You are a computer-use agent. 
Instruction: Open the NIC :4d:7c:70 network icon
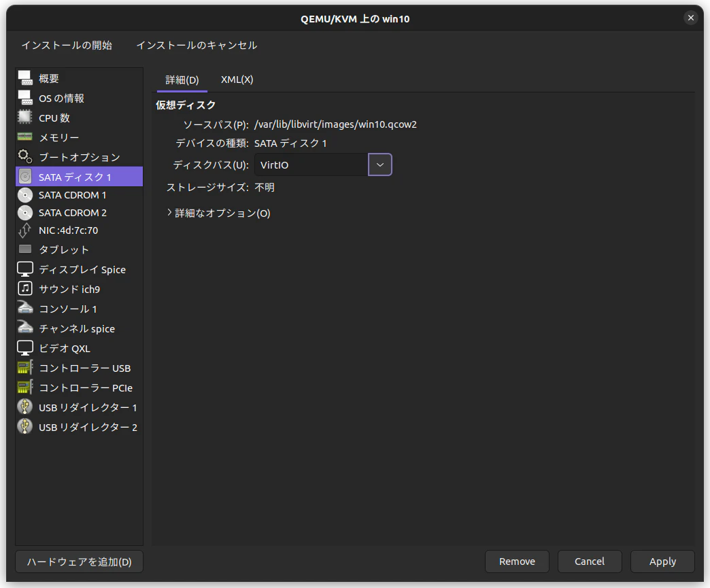click(25, 230)
